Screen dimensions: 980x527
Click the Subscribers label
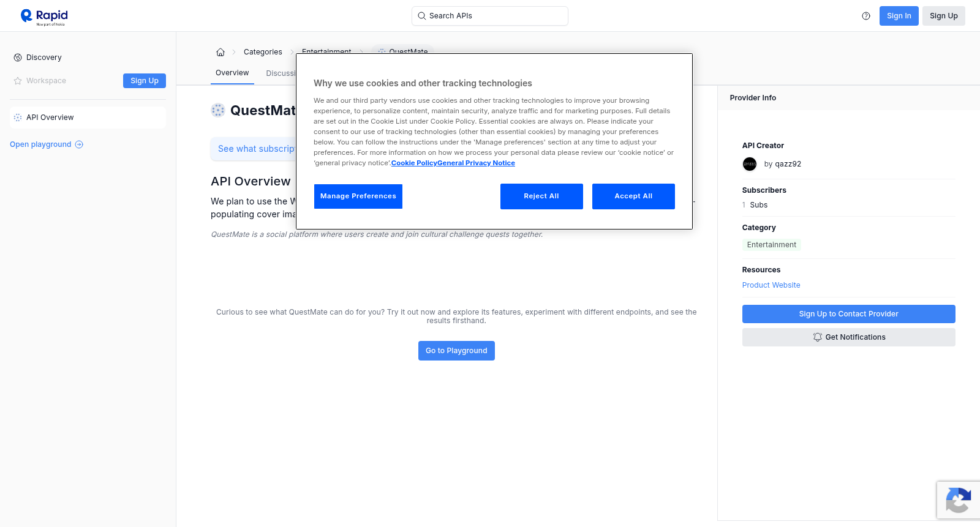point(764,190)
